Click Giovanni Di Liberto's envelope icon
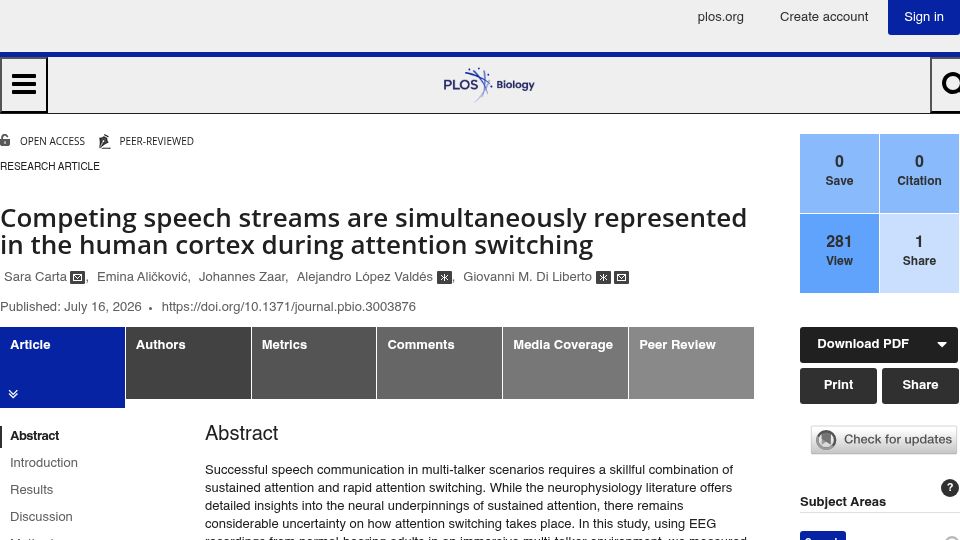The width and height of the screenshot is (960, 540). (x=621, y=277)
